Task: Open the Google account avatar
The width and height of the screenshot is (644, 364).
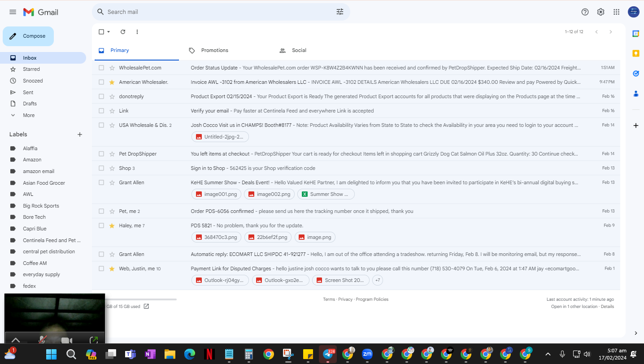Action: tap(633, 12)
